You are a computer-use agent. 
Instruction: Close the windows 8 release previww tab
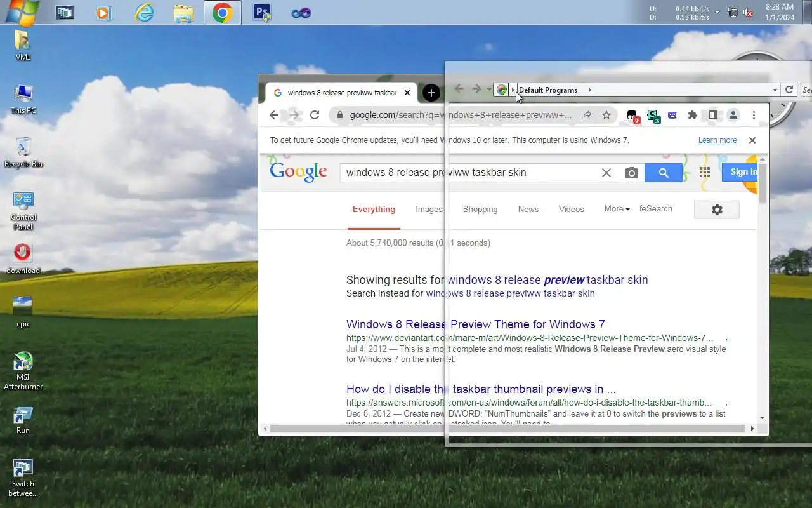[407, 93]
